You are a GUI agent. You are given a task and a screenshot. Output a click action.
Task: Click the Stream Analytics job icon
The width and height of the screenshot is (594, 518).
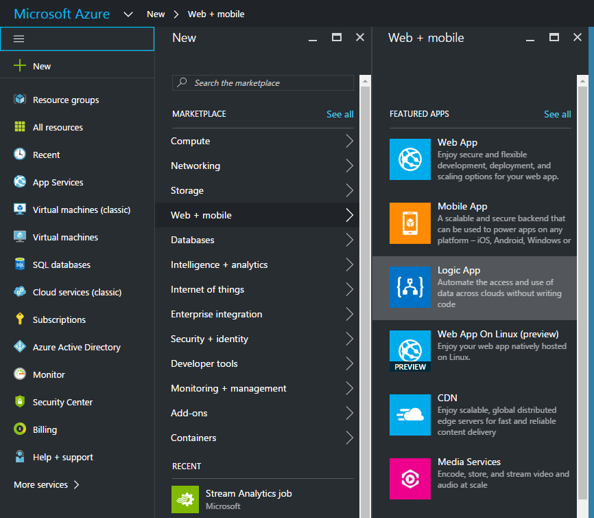(x=185, y=499)
